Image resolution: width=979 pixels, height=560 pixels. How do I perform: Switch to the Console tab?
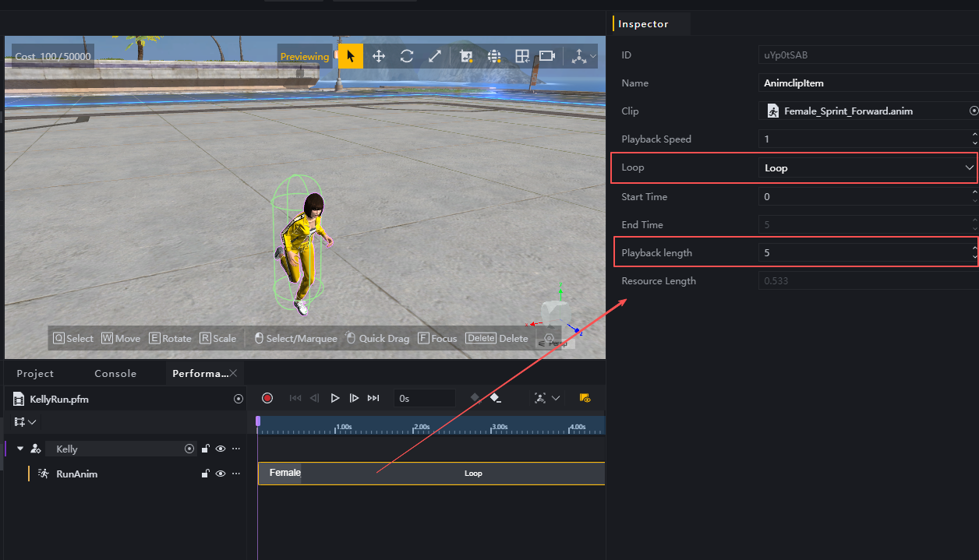[115, 374]
